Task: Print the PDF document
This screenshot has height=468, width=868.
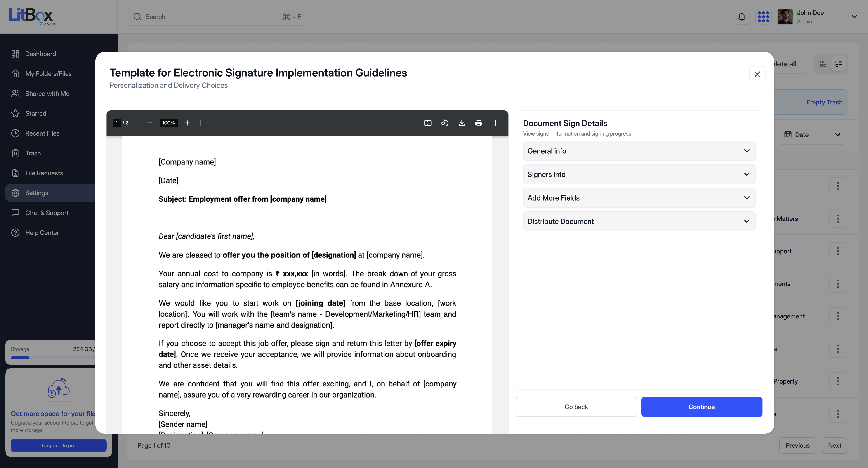Action: [479, 123]
